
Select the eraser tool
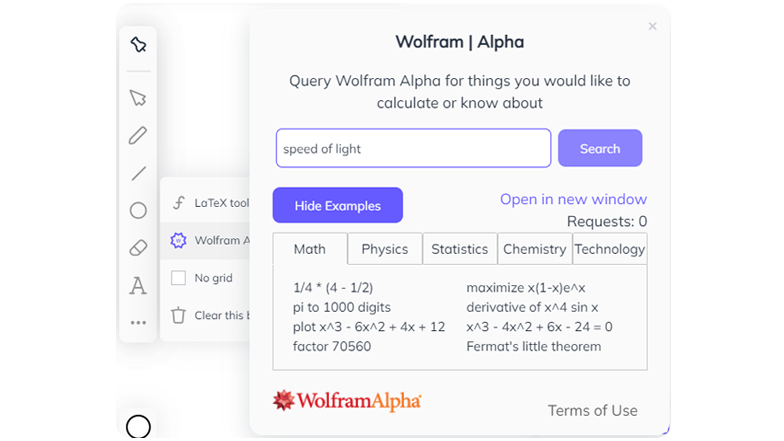[138, 248]
